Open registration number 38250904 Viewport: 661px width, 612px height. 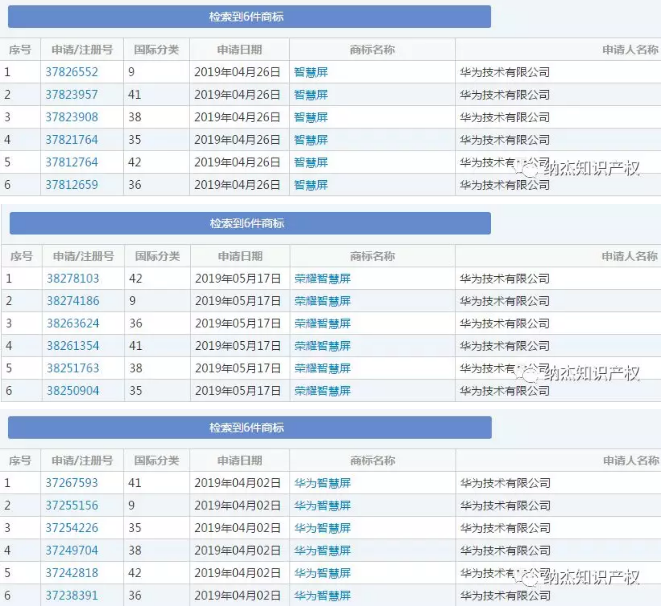[x=73, y=391]
